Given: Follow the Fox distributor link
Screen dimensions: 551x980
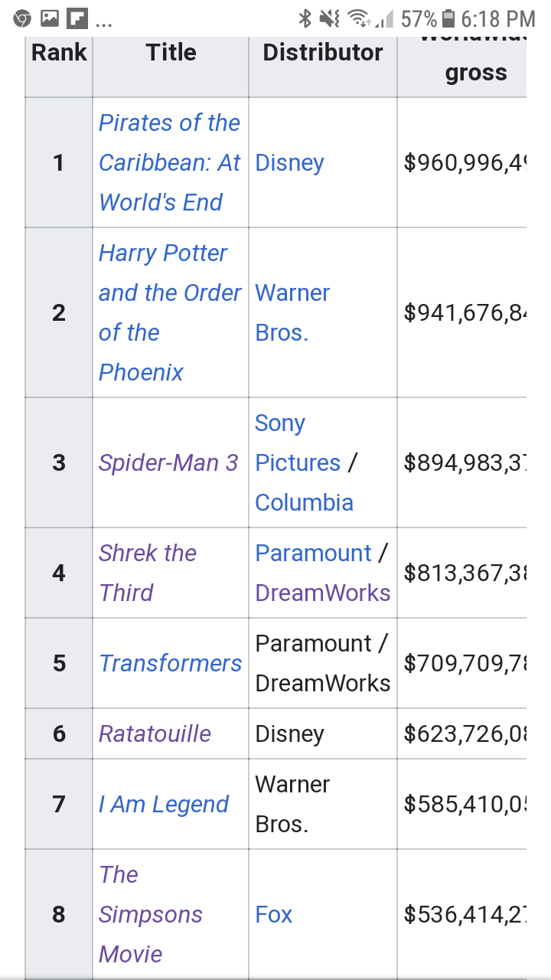Looking at the screenshot, I should (x=274, y=914).
